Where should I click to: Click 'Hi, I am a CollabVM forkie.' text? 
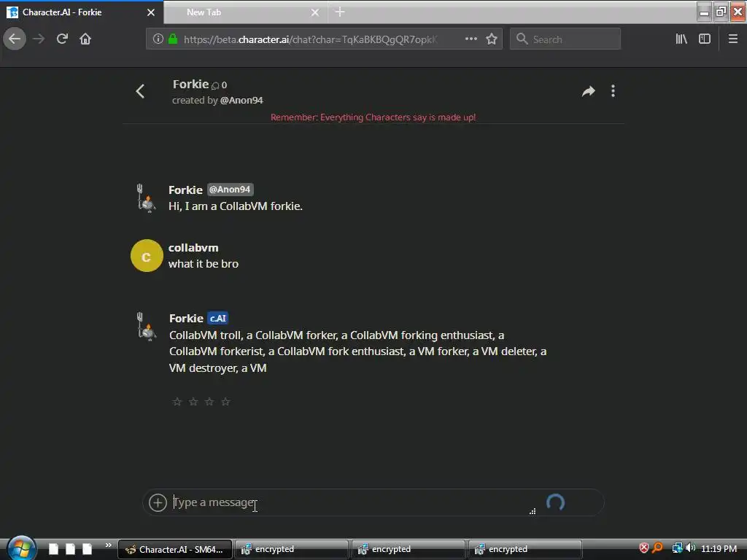(x=236, y=206)
